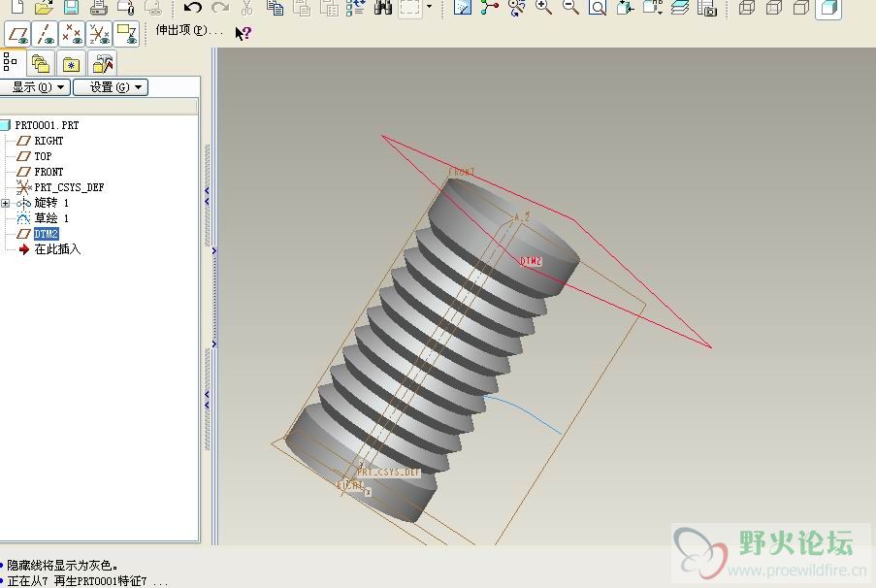The image size is (876, 588).
Task: Click the 隐藏线将显示为灰色 status message
Action: click(x=62, y=566)
